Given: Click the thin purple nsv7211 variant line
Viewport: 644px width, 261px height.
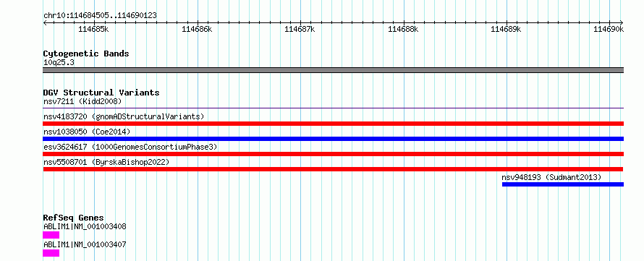Looking at the screenshot, I should click(333, 108).
